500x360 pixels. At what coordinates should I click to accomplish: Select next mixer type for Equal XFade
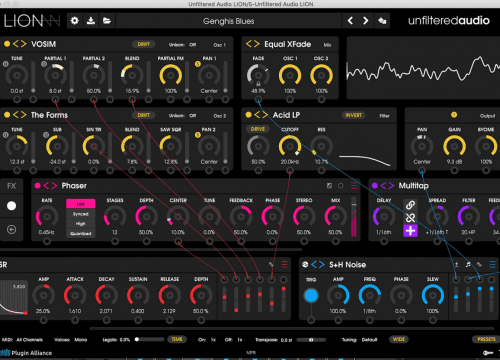(256, 44)
